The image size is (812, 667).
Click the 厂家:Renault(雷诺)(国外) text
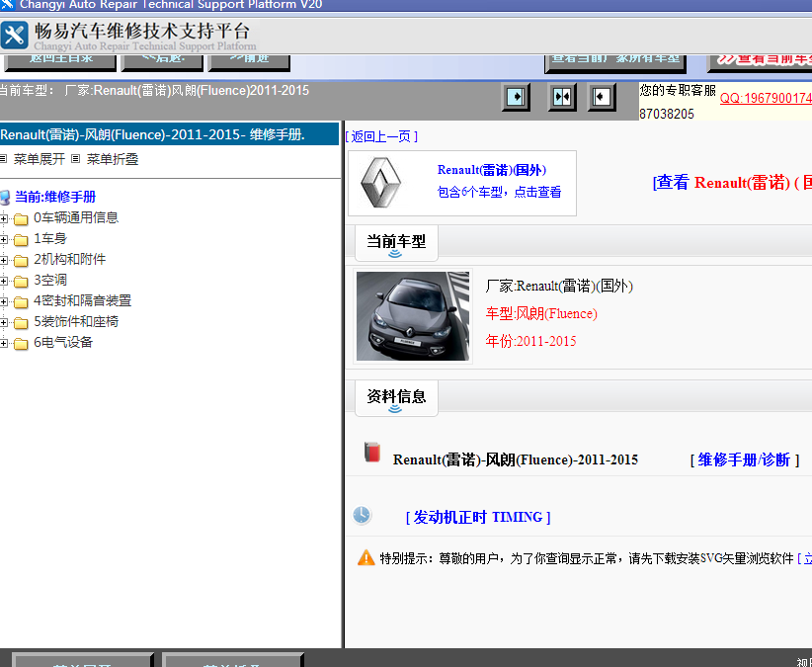coord(559,286)
